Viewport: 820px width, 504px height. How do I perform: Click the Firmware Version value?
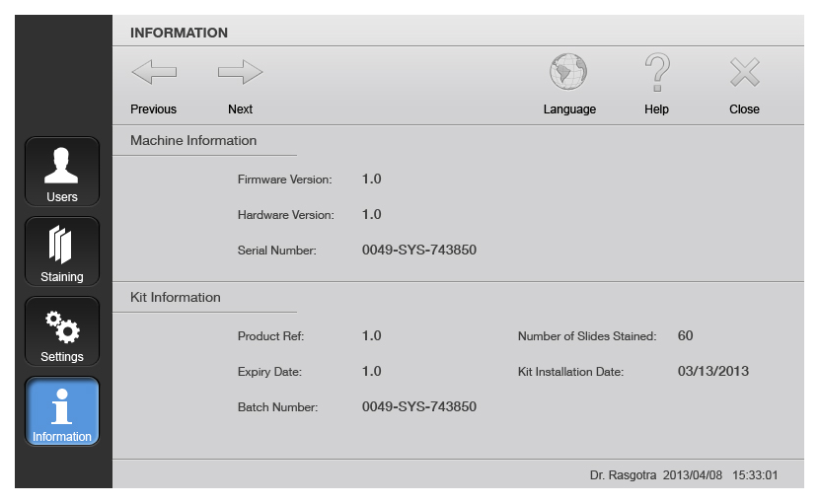(x=371, y=180)
